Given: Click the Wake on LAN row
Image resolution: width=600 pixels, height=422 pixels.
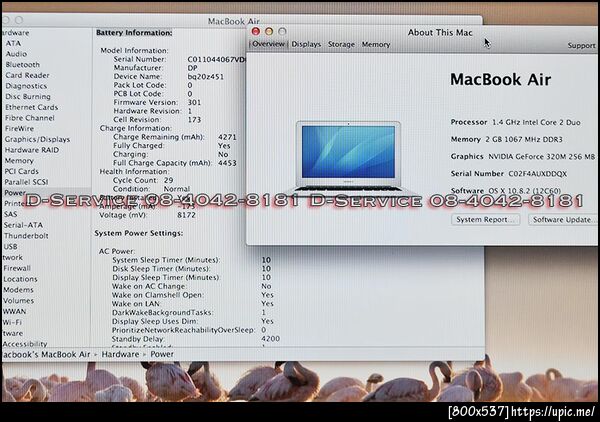Looking at the screenshot, I should point(193,304).
